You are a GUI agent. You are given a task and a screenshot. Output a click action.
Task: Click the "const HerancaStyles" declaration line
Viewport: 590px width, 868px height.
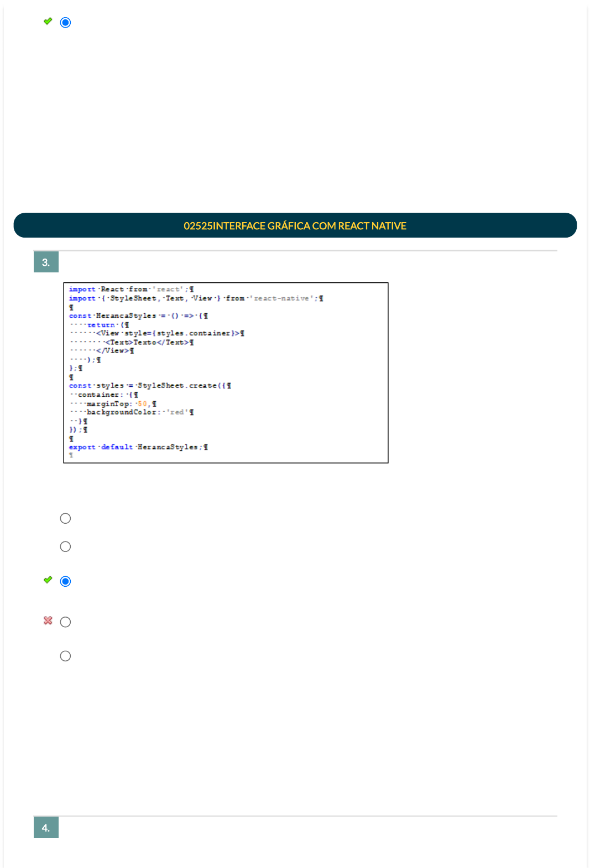(x=138, y=316)
